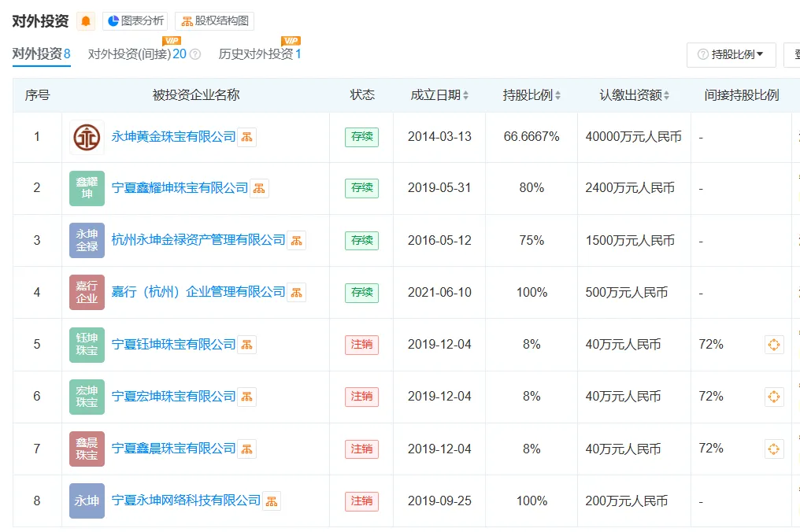
Task: Click the 鑫耀坤 company logo thumbnail
Action: tap(87, 188)
